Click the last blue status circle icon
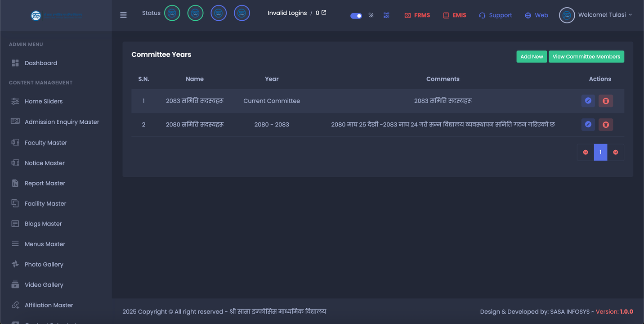Viewport: 644px width, 324px height. [241, 13]
